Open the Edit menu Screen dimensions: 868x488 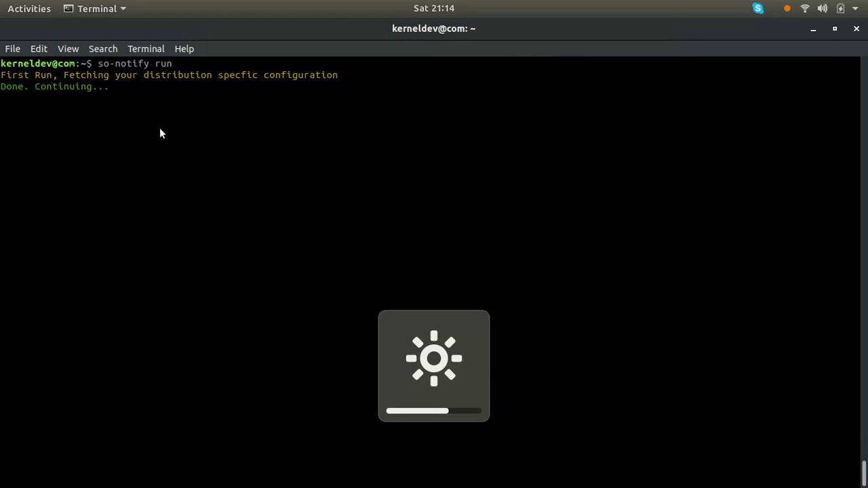tap(39, 49)
